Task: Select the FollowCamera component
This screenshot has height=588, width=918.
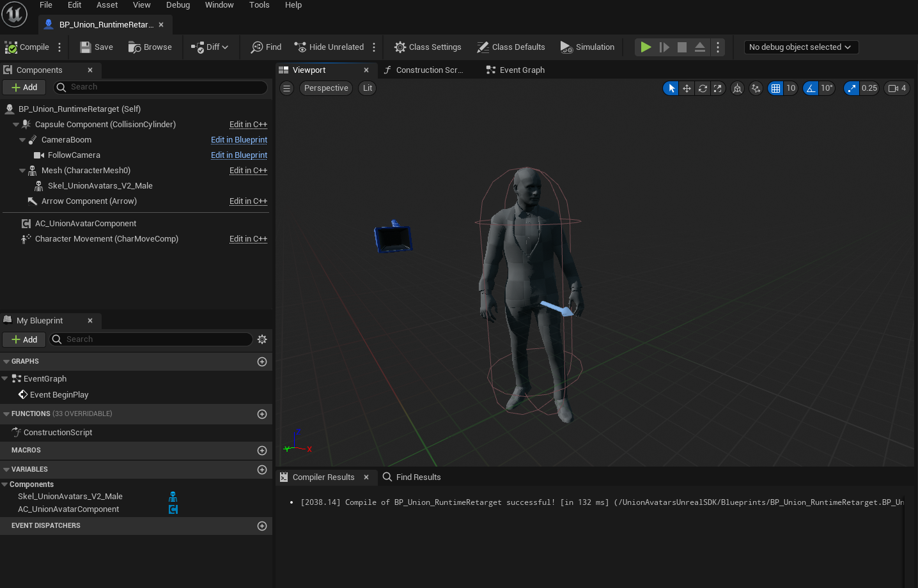Action: pos(74,155)
